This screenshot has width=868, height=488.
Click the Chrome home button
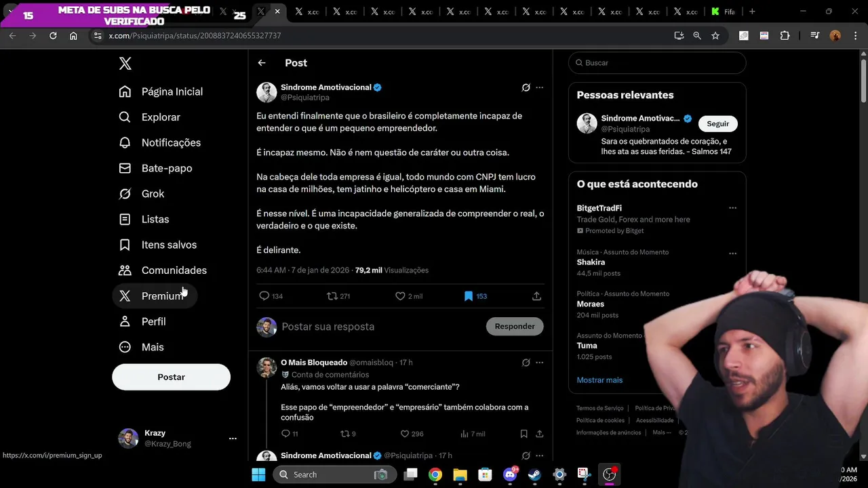[73, 36]
